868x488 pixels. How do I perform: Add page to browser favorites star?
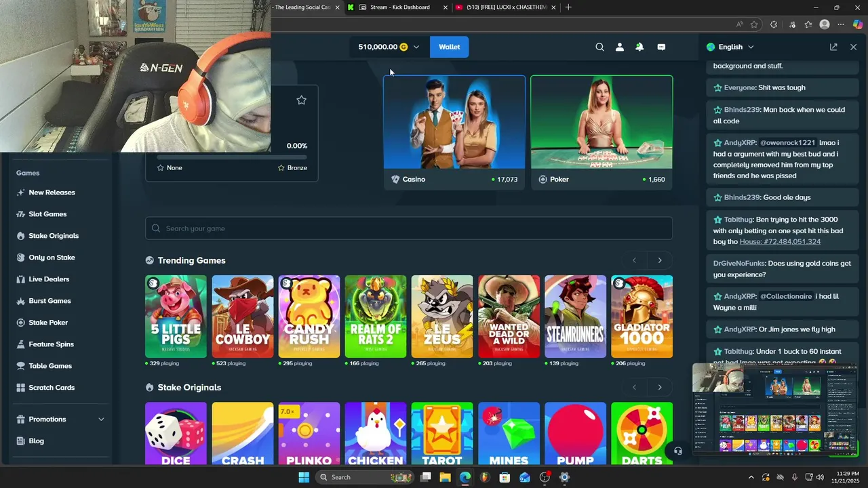[754, 24]
